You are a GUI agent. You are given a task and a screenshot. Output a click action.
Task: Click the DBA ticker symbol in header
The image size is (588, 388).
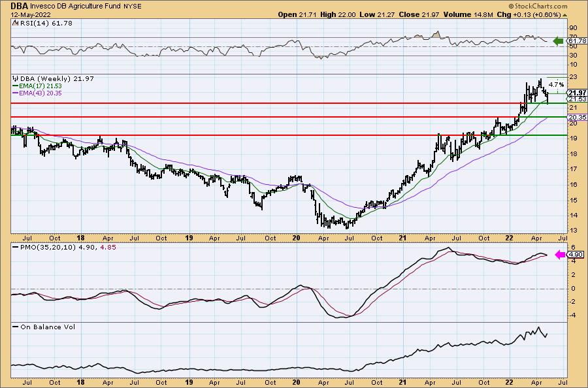pos(20,6)
